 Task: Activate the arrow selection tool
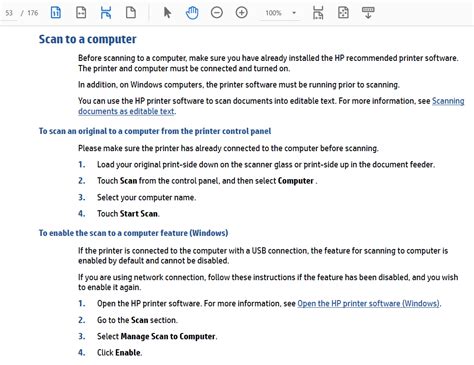coord(167,13)
